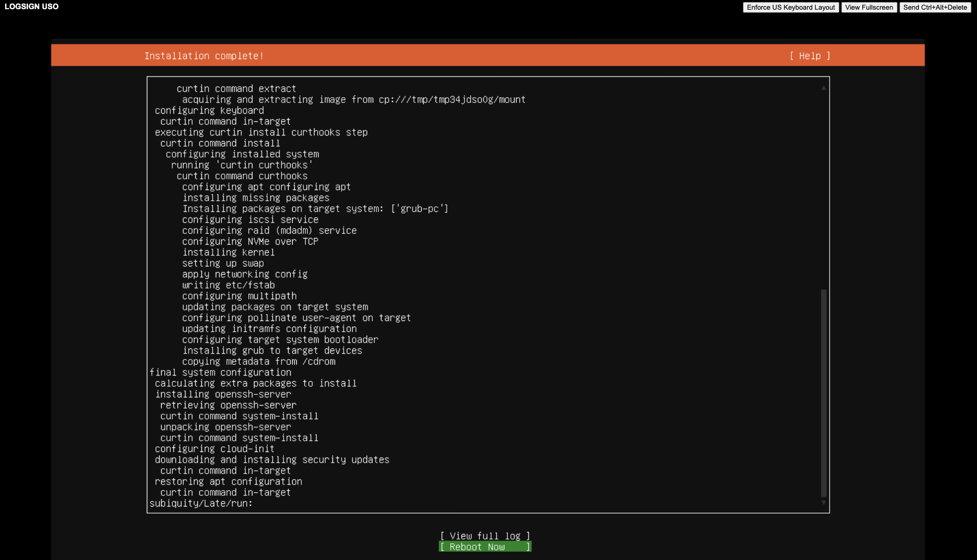Click 'curtin command extract' log line

237,89
